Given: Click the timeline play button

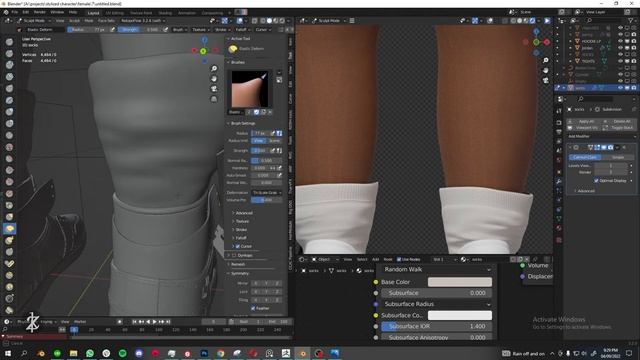Looking at the screenshot, I should (155, 322).
